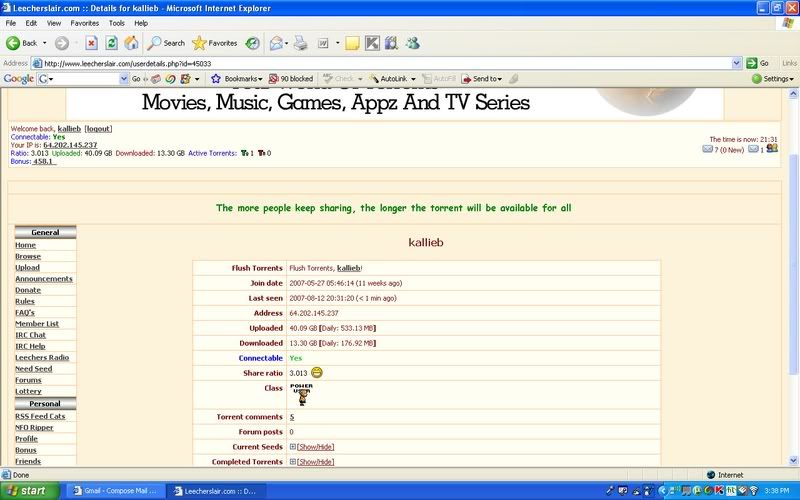Open the Upload sidebar link
This screenshot has height=500, width=800.
click(x=28, y=267)
